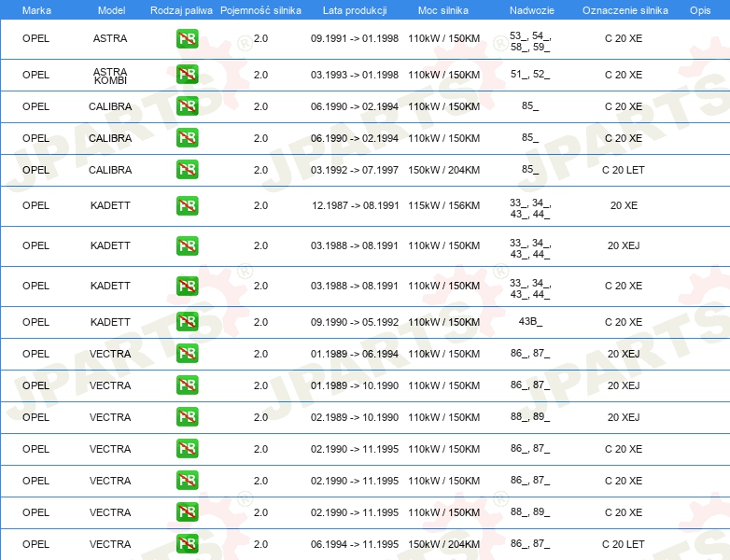Image resolution: width=730 pixels, height=560 pixels.
Task: Click the petrol icon in the CALIBRA 03.1992 row
Action: click(x=187, y=170)
